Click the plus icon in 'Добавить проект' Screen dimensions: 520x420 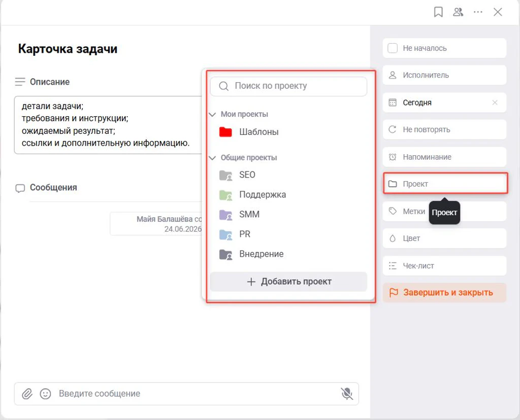coord(251,282)
